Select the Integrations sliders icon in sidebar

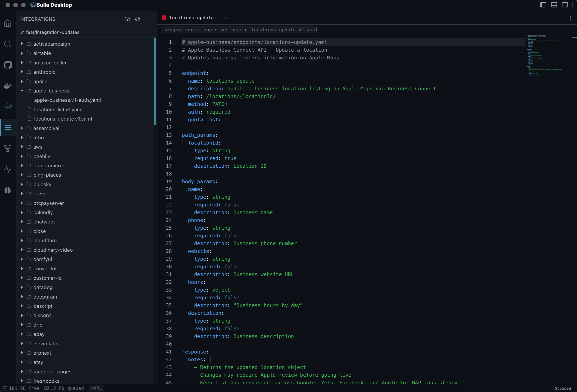8,127
